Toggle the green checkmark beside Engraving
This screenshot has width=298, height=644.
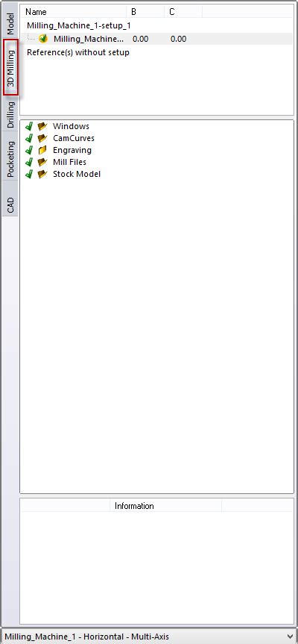pos(29,150)
